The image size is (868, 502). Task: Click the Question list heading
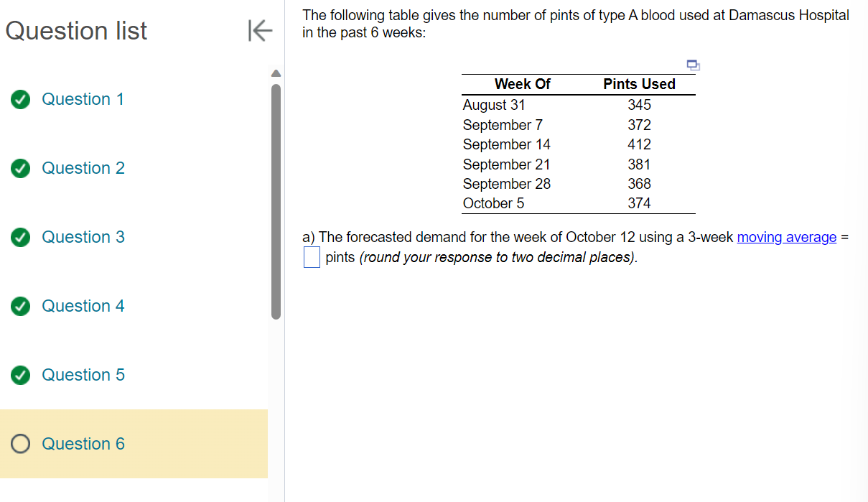tap(75, 31)
